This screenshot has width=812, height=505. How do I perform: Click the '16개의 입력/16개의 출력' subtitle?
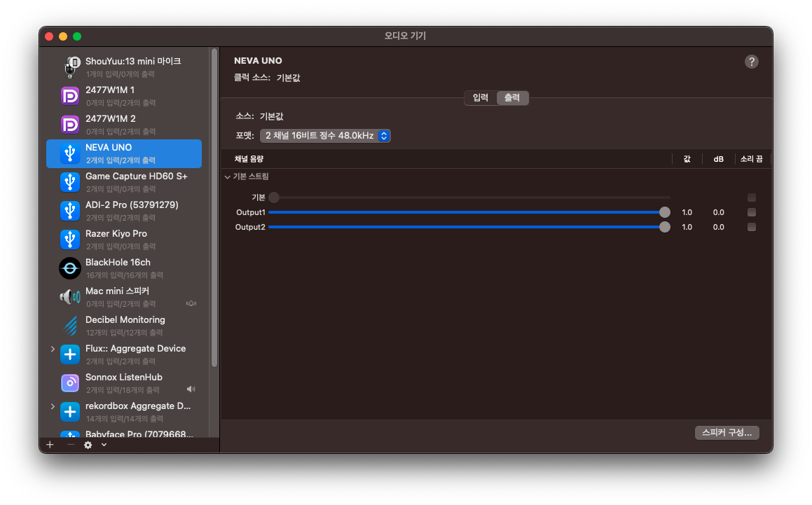(124, 275)
